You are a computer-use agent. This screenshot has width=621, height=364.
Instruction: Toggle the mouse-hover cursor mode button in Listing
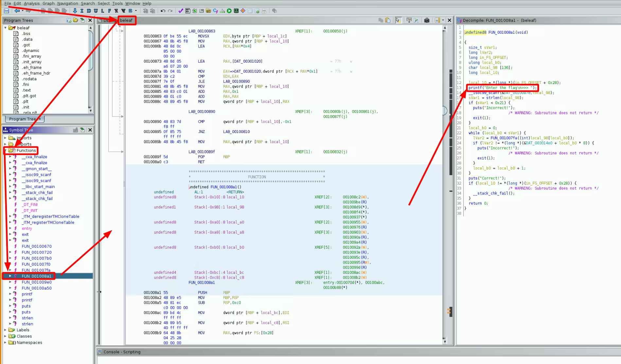pyautogui.click(x=398, y=20)
